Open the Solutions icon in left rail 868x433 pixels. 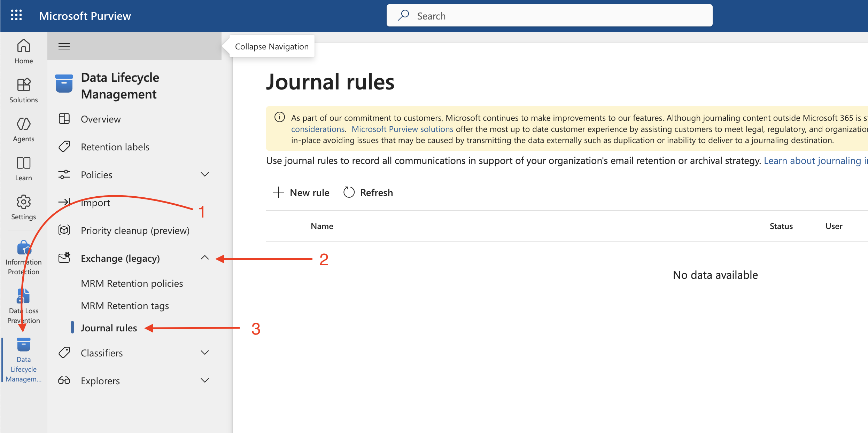point(24,85)
